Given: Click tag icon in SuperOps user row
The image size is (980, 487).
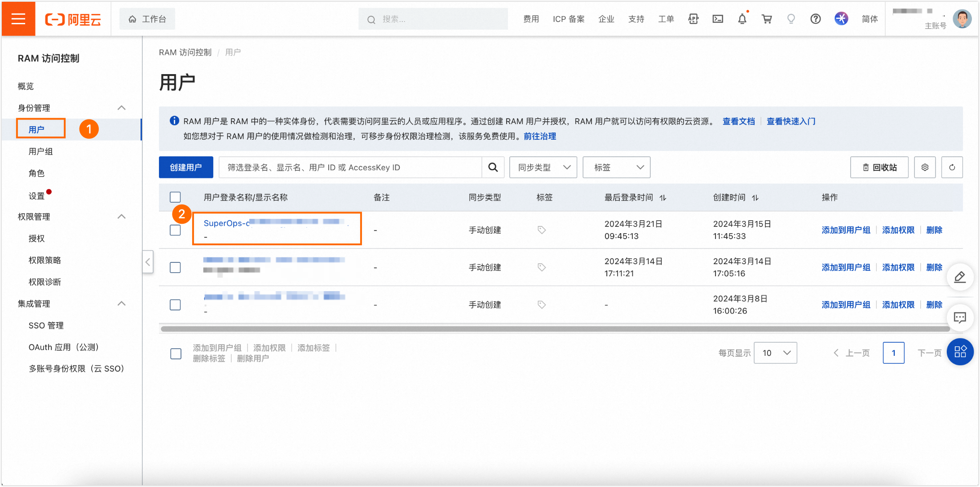Looking at the screenshot, I should [542, 230].
